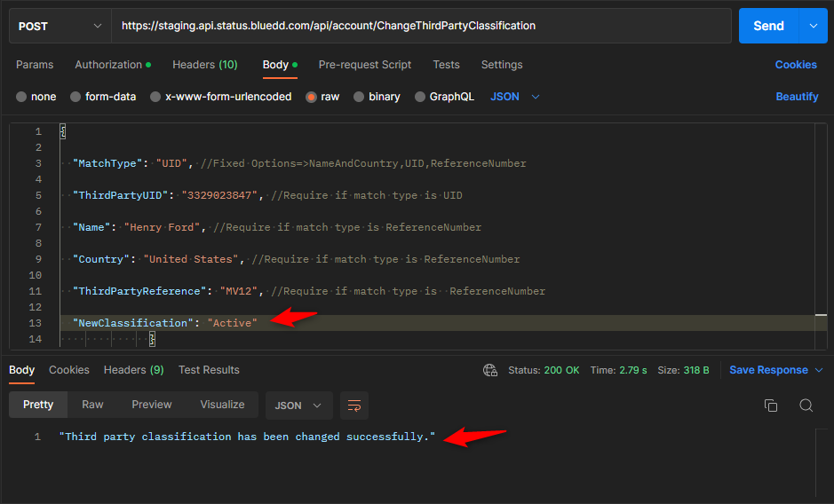Expand the Send button dropdown arrow
Viewport: 834px width, 504px height.
(x=813, y=27)
